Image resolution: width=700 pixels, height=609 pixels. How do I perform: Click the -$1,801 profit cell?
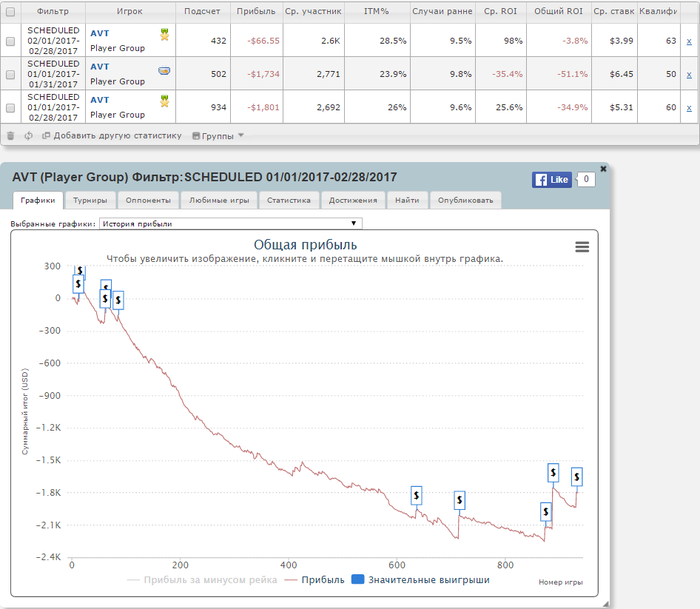pyautogui.click(x=257, y=107)
